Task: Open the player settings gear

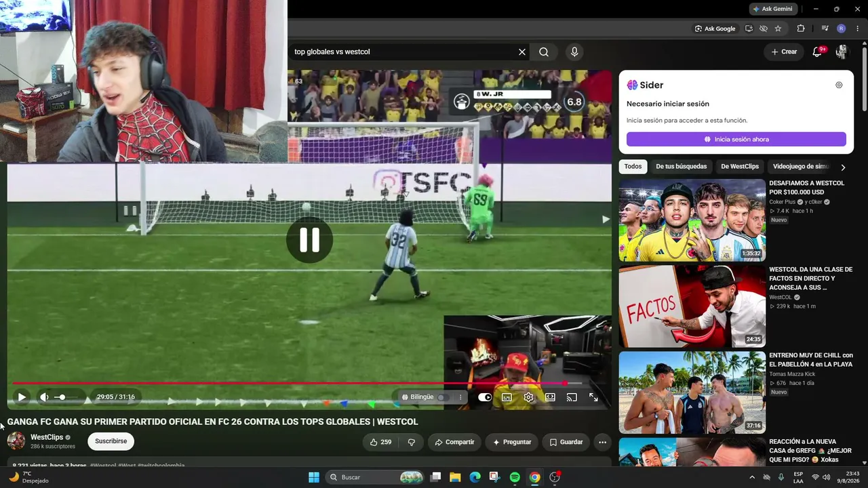Action: tap(528, 397)
